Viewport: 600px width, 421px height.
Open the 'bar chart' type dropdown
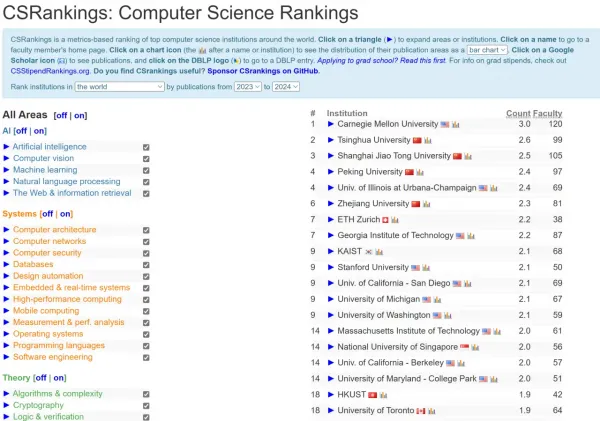(487, 50)
